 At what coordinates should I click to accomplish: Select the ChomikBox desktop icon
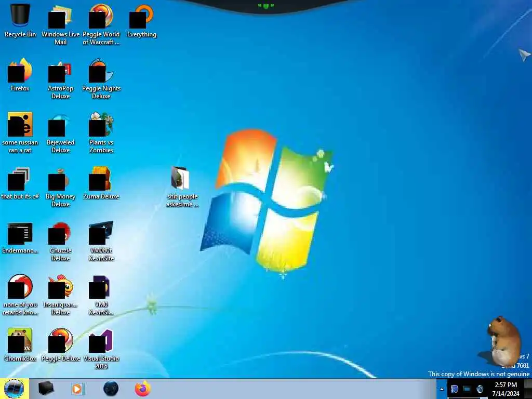pos(20,345)
